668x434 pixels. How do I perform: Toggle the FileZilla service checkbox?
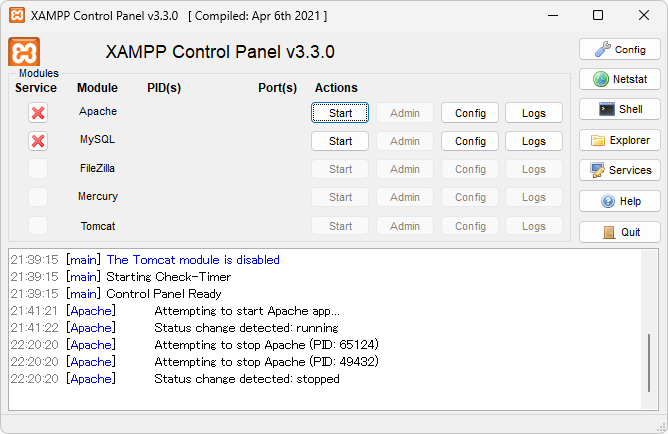pos(38,169)
